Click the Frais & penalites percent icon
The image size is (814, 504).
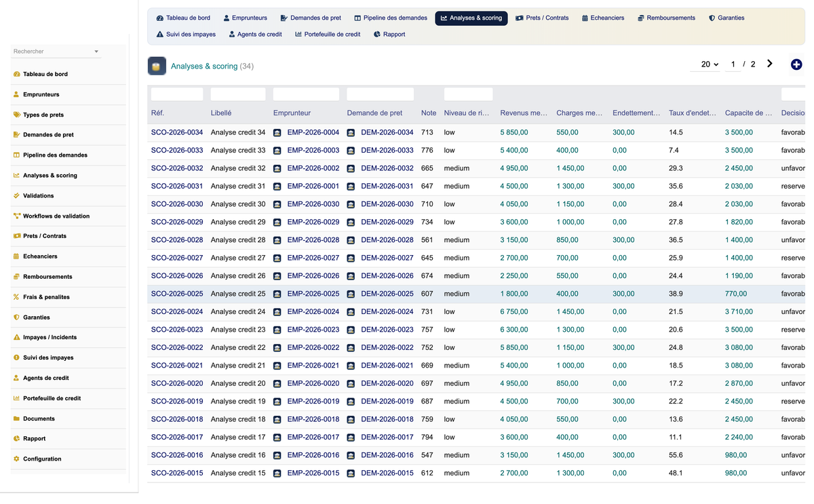point(16,297)
